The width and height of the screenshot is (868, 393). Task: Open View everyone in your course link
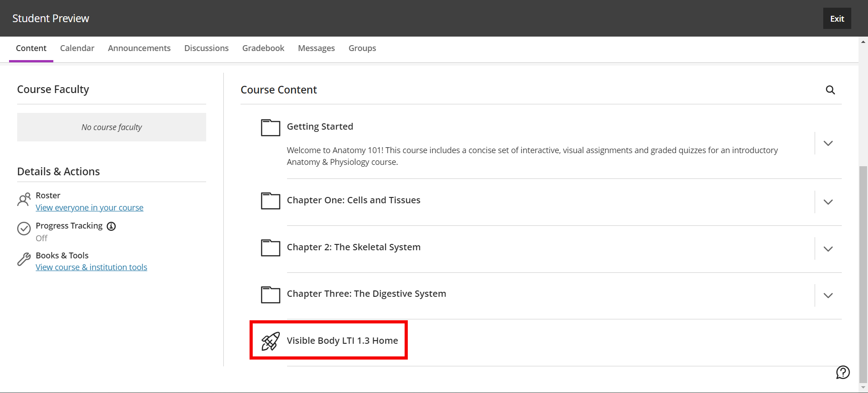click(x=89, y=207)
